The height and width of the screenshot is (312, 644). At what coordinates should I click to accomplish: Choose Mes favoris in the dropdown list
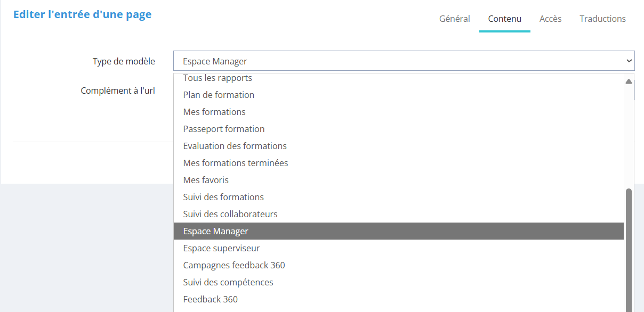(x=206, y=180)
